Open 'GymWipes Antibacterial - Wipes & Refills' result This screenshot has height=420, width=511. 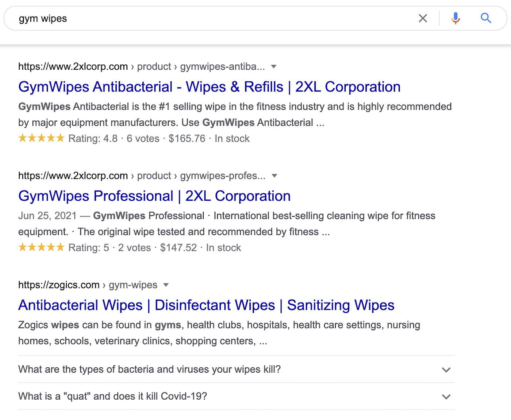pyautogui.click(x=210, y=87)
